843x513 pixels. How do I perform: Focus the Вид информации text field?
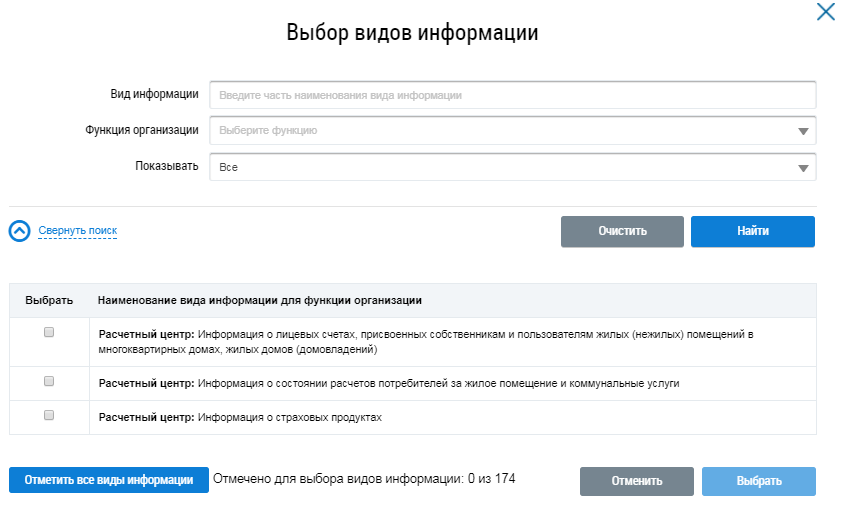[x=512, y=95]
